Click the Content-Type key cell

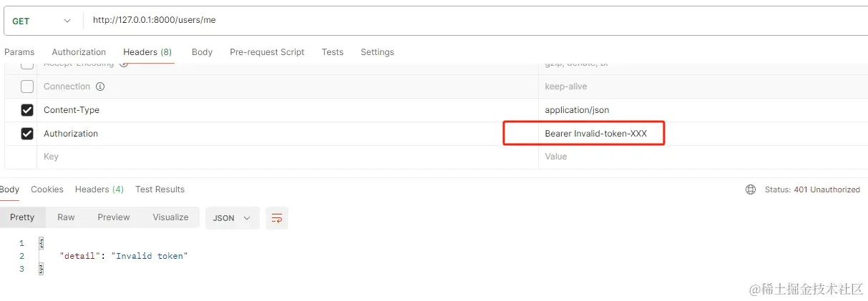click(x=287, y=110)
